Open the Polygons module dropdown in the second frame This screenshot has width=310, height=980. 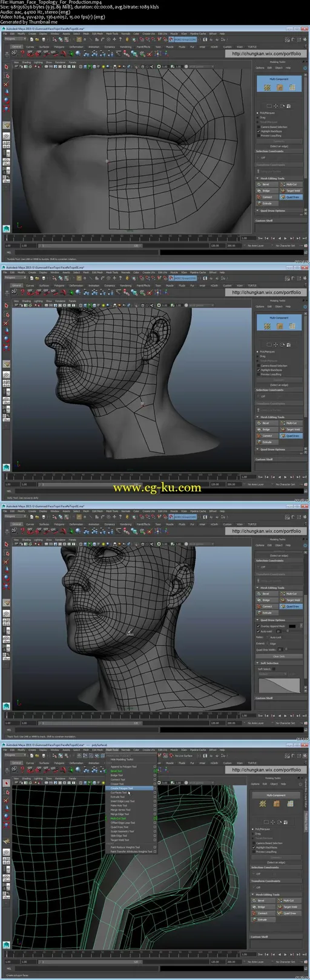15,278
